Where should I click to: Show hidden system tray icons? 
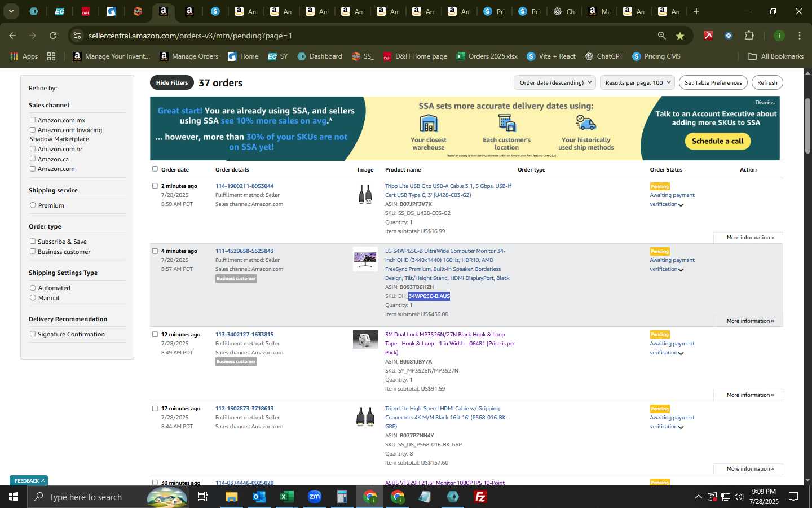698,497
